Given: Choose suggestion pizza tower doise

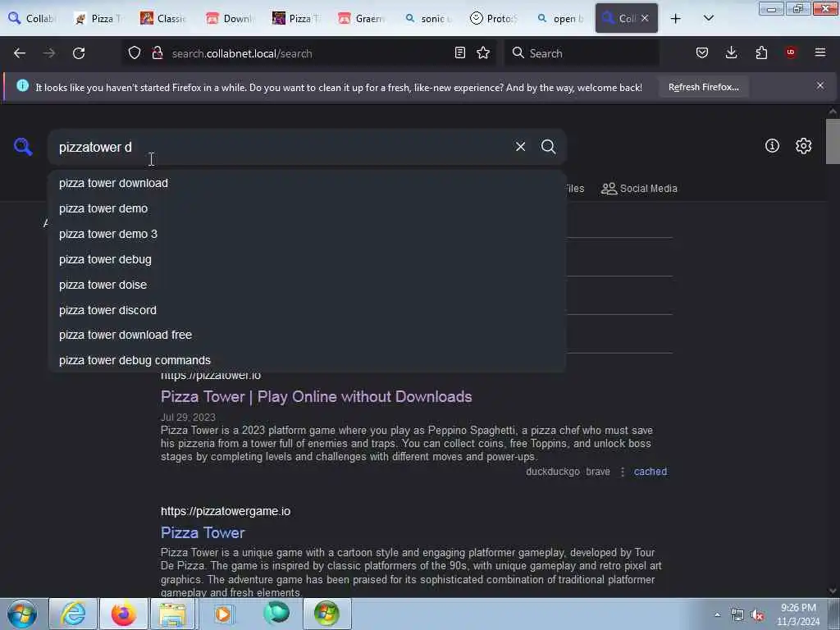Looking at the screenshot, I should pos(307,285).
